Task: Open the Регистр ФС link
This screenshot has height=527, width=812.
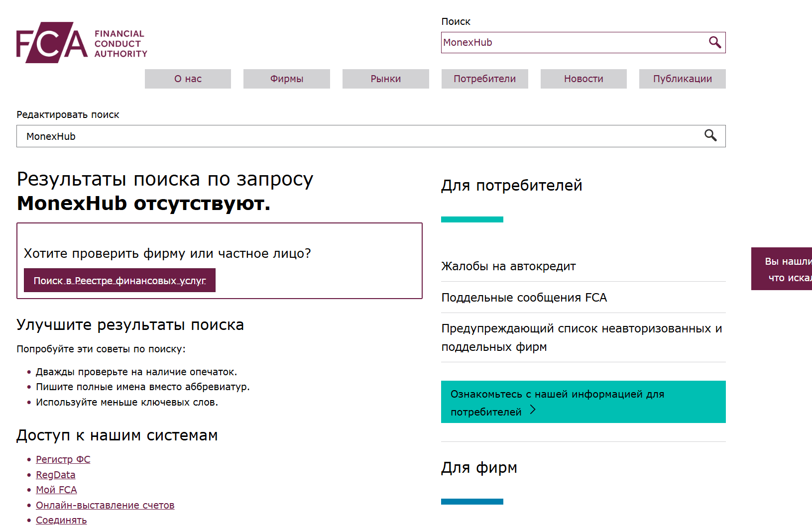Action: (x=63, y=459)
